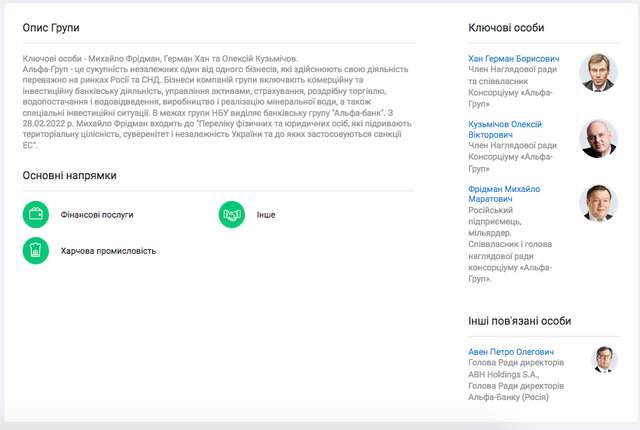Click the photo next to Авен Петро Олегович

[605, 360]
